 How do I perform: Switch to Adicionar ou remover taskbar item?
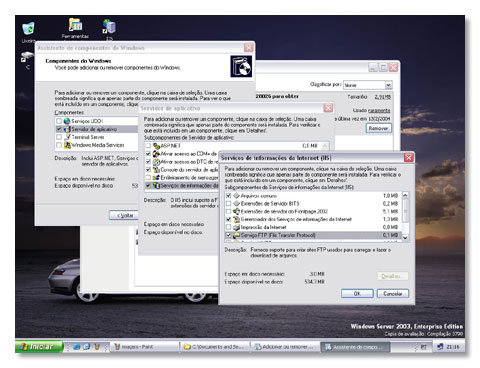pyautogui.click(x=285, y=347)
